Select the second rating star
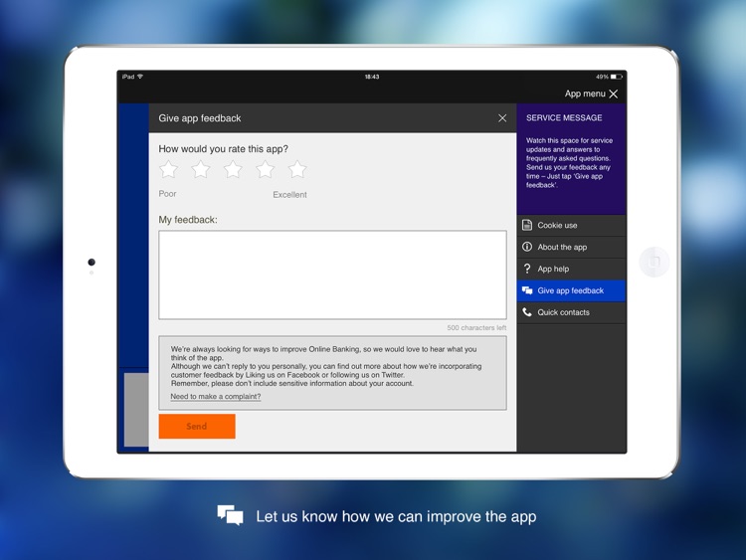The height and width of the screenshot is (560, 746). click(201, 169)
